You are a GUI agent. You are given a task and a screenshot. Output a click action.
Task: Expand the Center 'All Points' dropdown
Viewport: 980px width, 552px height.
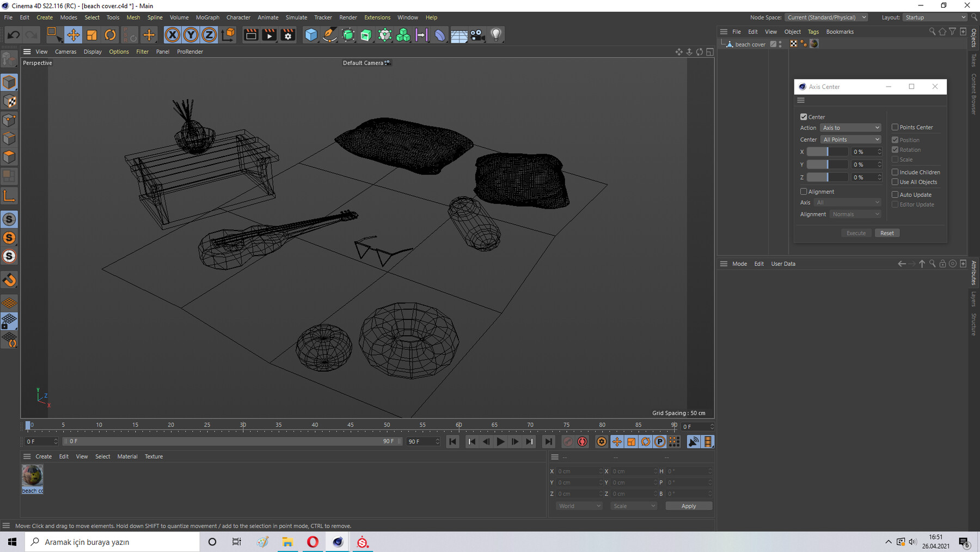tap(850, 139)
